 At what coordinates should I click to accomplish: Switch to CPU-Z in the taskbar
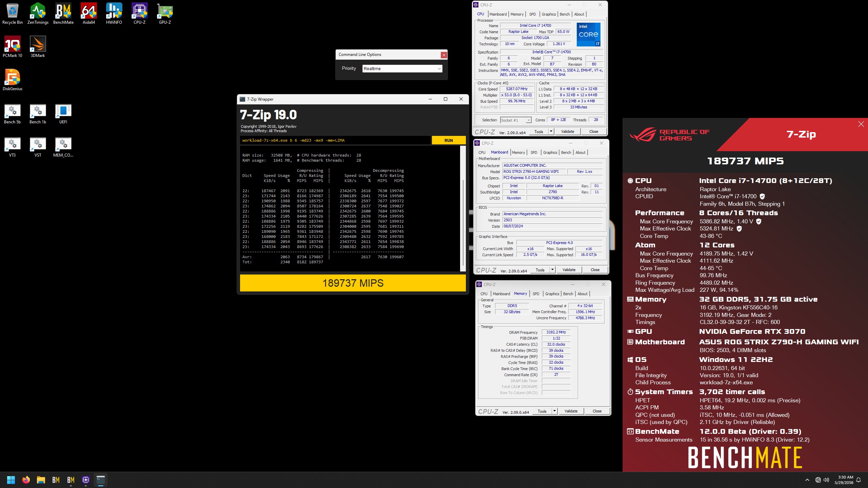pos(86,480)
